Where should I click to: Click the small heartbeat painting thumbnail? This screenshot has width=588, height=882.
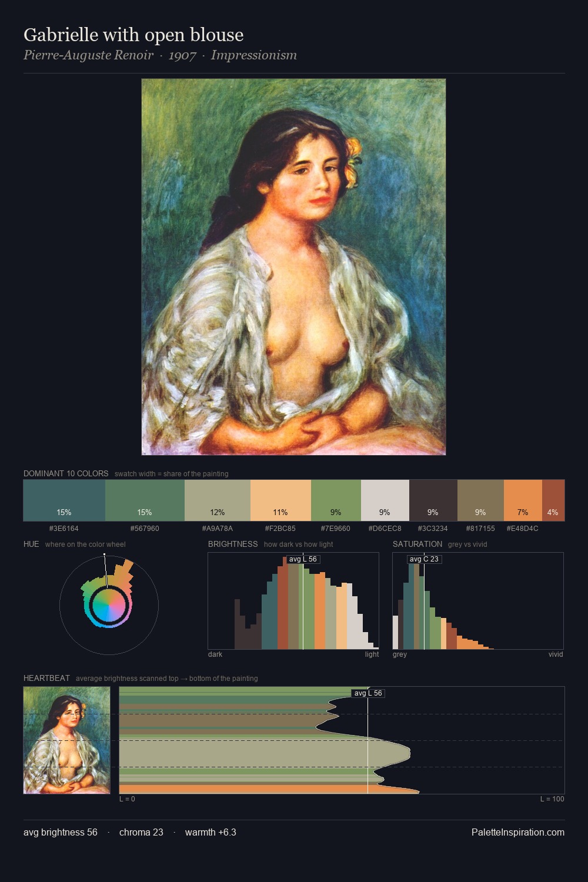[67, 740]
